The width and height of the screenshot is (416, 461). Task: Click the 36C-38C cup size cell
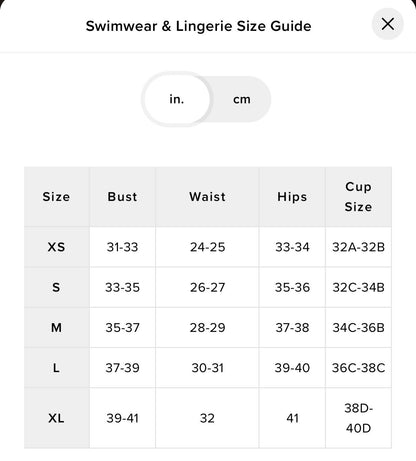[358, 368]
